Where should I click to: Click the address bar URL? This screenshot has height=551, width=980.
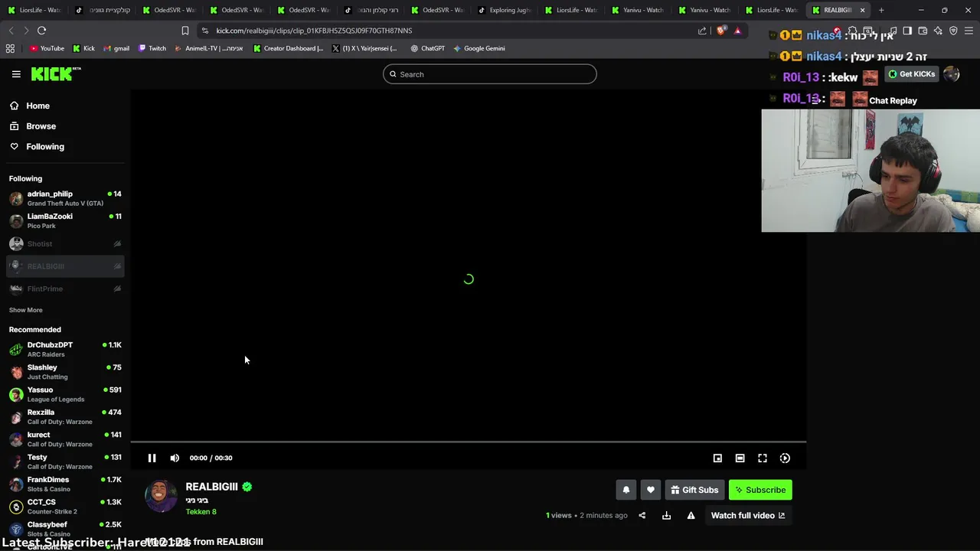[314, 31]
